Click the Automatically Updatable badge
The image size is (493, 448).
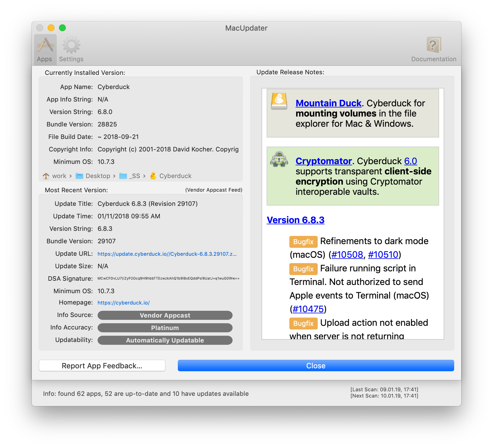point(165,340)
